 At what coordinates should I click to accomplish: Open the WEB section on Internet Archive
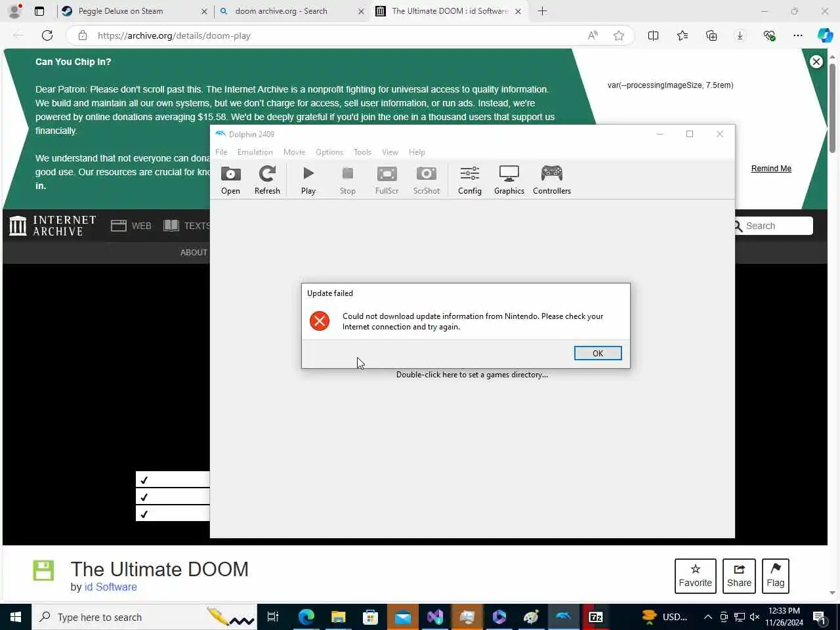pos(131,226)
